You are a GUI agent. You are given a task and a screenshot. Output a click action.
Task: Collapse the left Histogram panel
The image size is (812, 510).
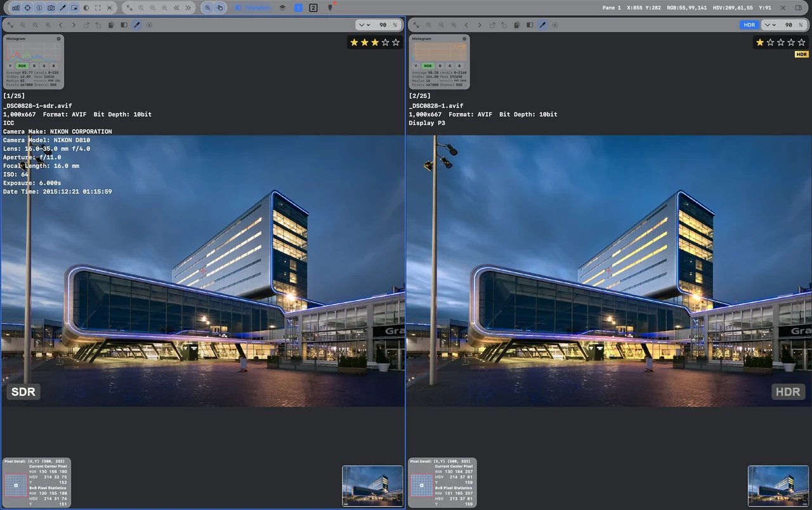[x=58, y=39]
